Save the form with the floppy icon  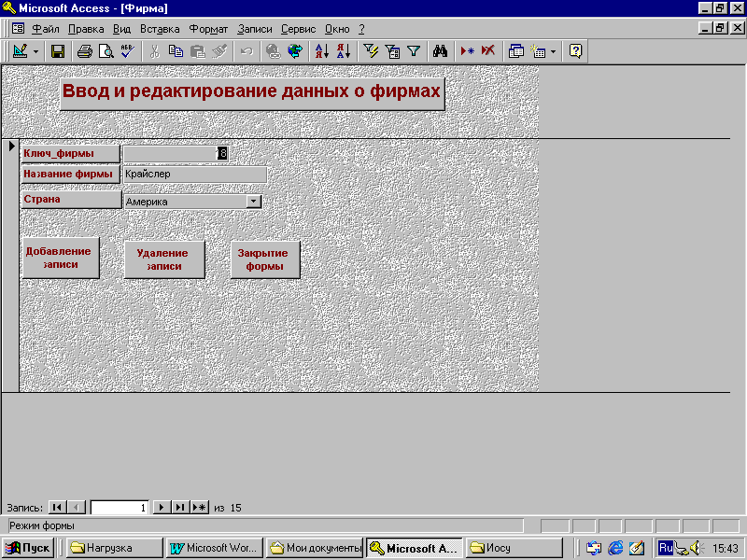tap(58, 51)
